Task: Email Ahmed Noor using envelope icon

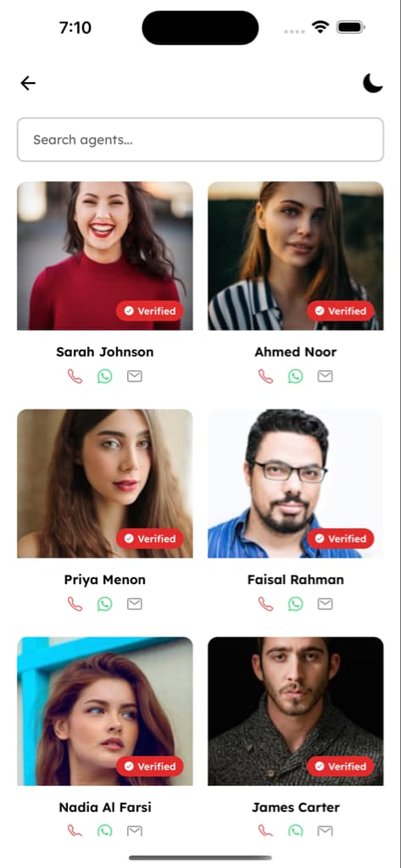Action: pos(325,376)
